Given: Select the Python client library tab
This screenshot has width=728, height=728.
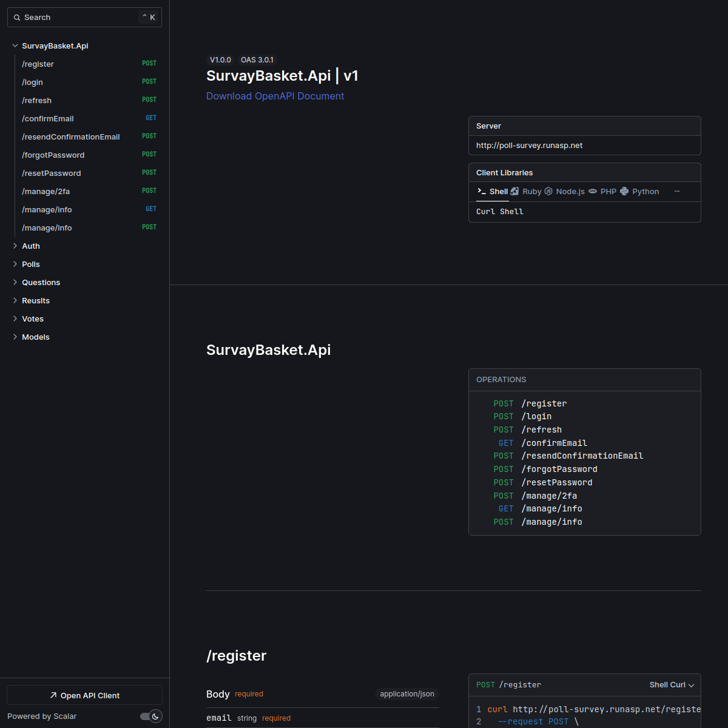Looking at the screenshot, I should (639, 191).
